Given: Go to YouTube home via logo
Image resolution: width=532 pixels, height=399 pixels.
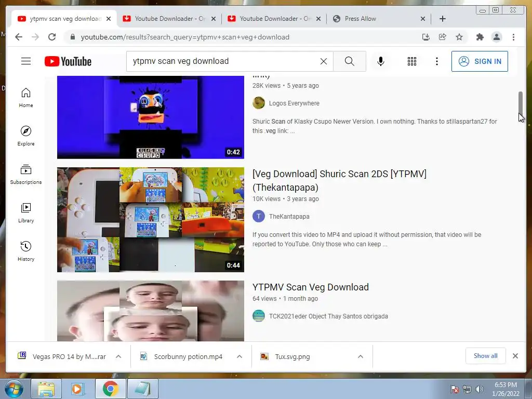Looking at the screenshot, I should pos(68,61).
